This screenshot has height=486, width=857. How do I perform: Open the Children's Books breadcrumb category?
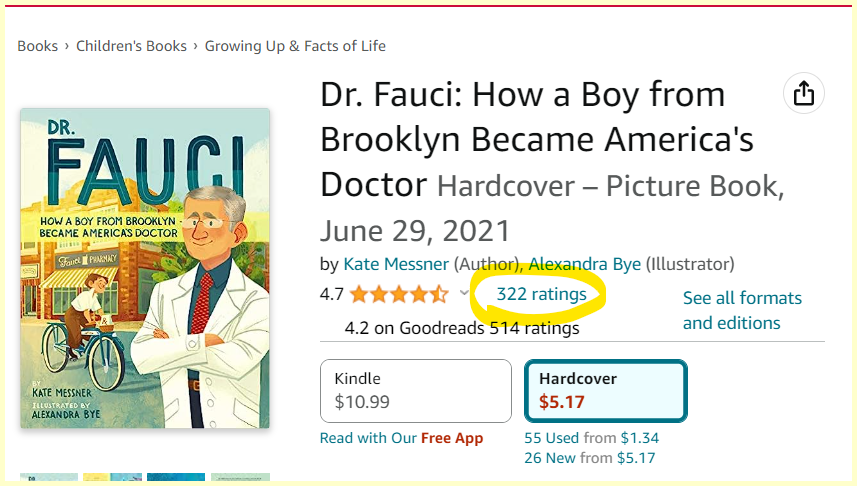(131, 46)
